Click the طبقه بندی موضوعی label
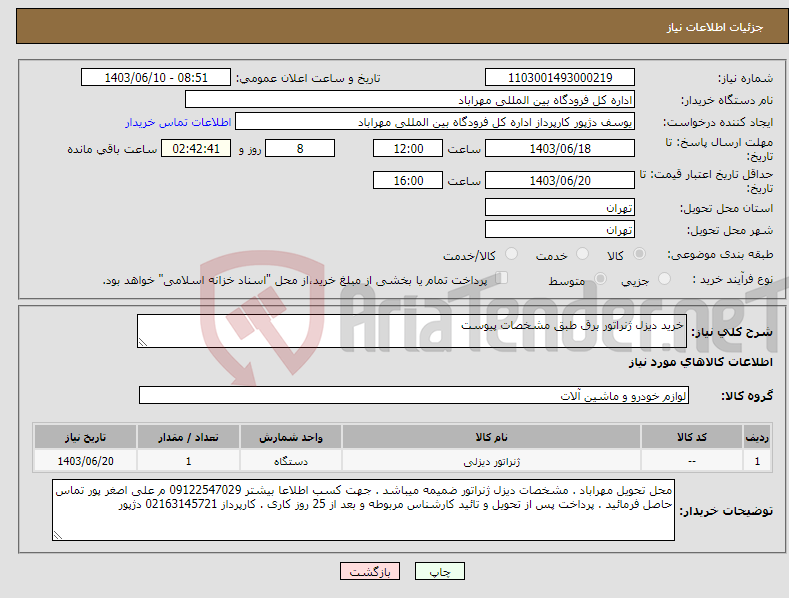This screenshot has height=598, width=789. 720,255
